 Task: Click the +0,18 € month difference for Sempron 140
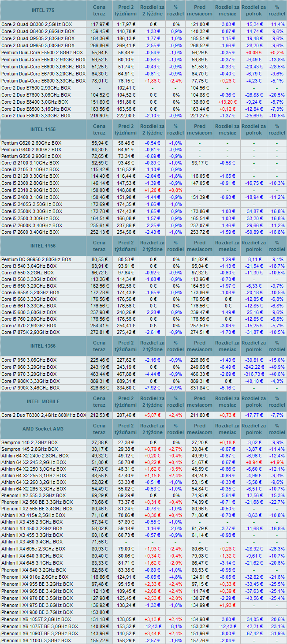[227, 442]
